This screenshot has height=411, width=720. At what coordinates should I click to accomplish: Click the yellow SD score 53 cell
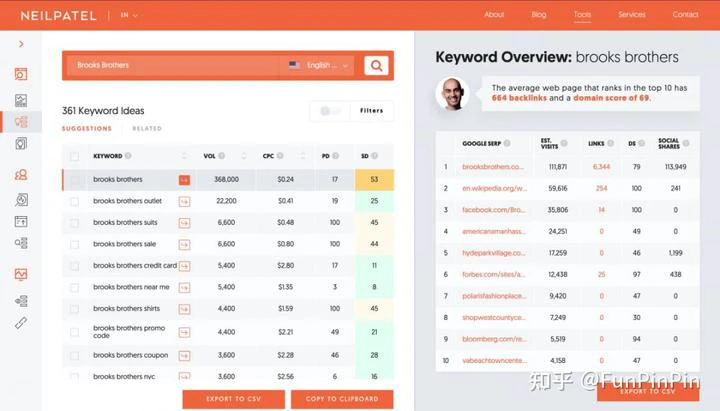[374, 180]
